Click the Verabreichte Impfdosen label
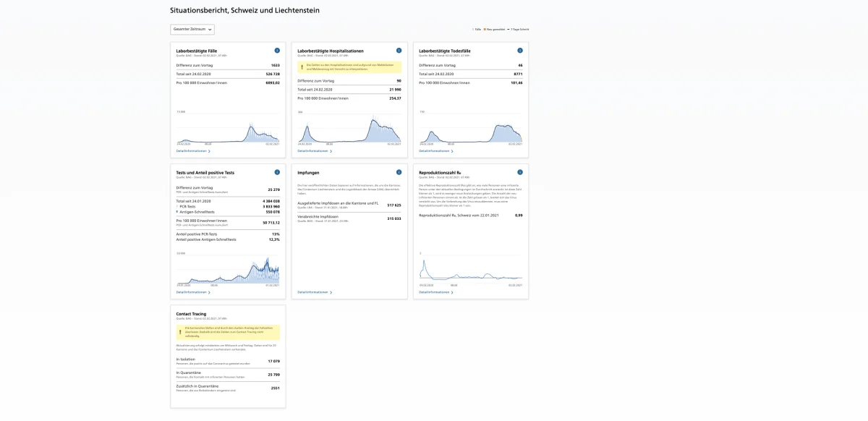 (x=318, y=216)
